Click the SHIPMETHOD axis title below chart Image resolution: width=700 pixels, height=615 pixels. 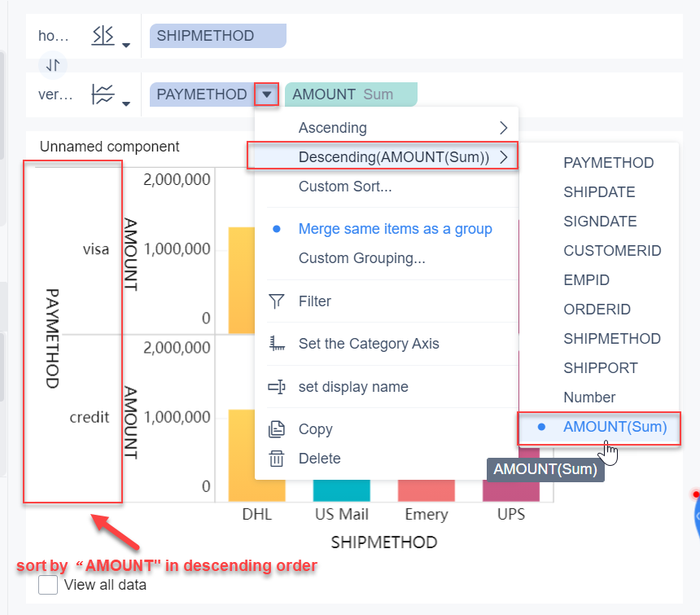click(x=384, y=543)
